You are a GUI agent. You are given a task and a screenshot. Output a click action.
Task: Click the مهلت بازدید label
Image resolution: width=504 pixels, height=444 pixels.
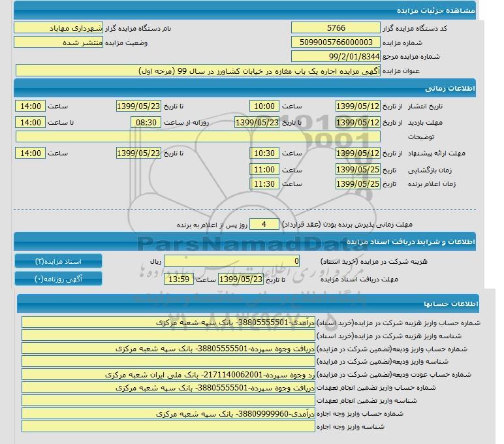[x=425, y=123]
